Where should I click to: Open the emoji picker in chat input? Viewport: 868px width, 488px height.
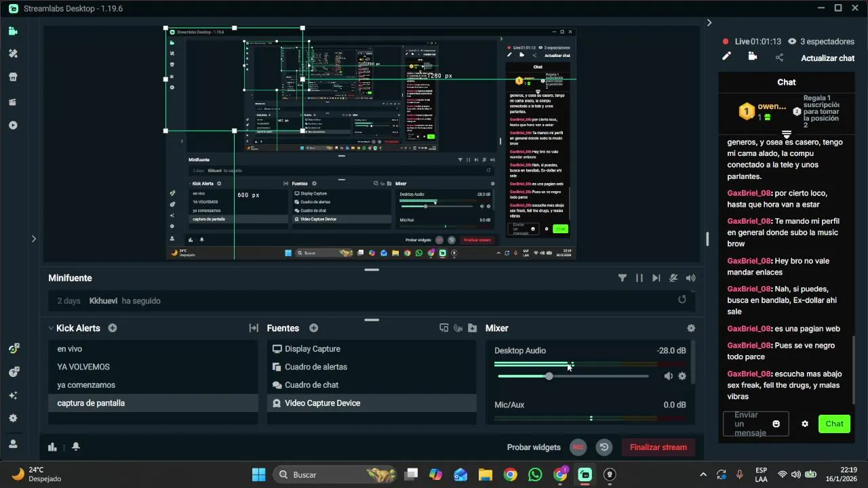tap(776, 424)
